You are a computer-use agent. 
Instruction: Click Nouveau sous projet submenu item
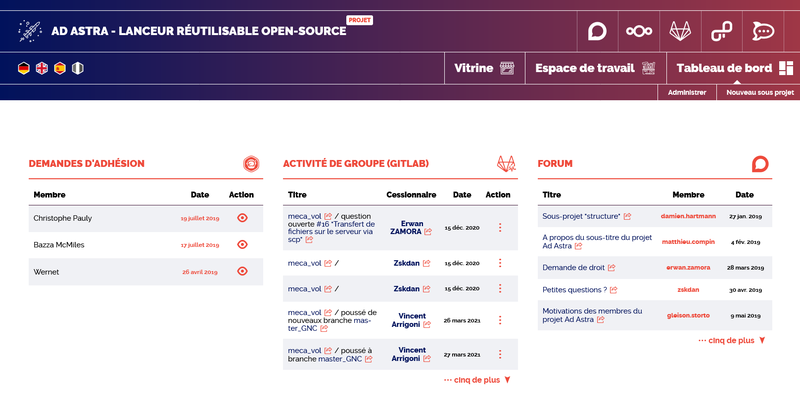(x=760, y=93)
